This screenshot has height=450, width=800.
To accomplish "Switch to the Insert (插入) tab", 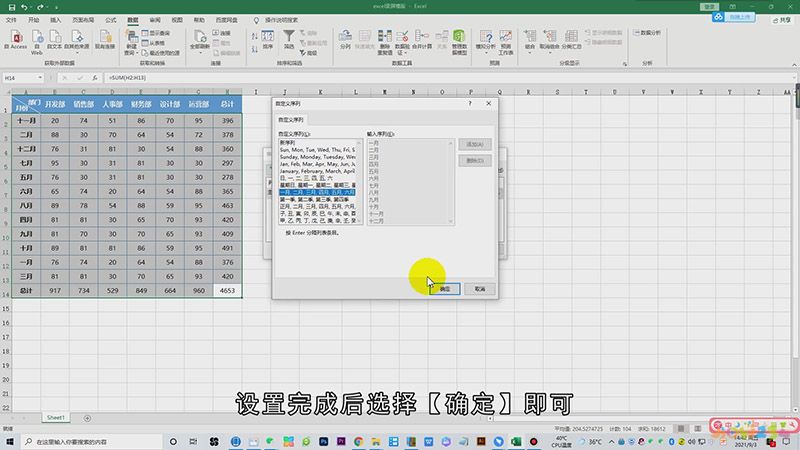I will 56,20.
